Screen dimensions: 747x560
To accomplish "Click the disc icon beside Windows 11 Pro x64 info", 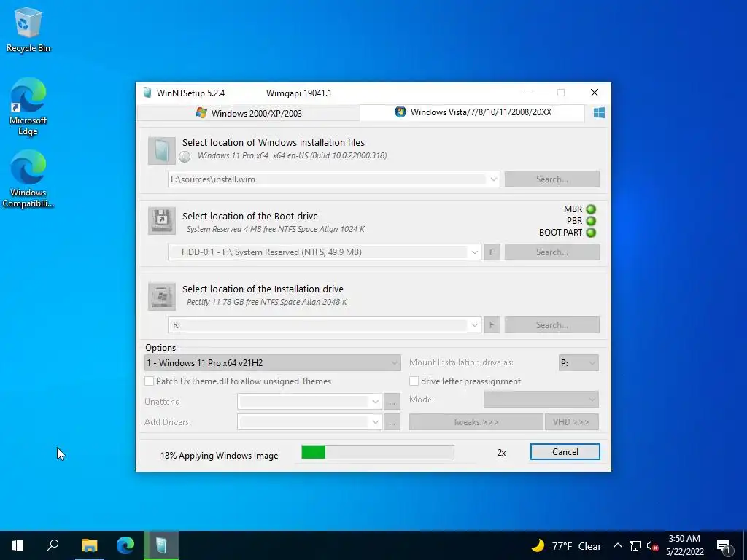I will pyautogui.click(x=185, y=156).
